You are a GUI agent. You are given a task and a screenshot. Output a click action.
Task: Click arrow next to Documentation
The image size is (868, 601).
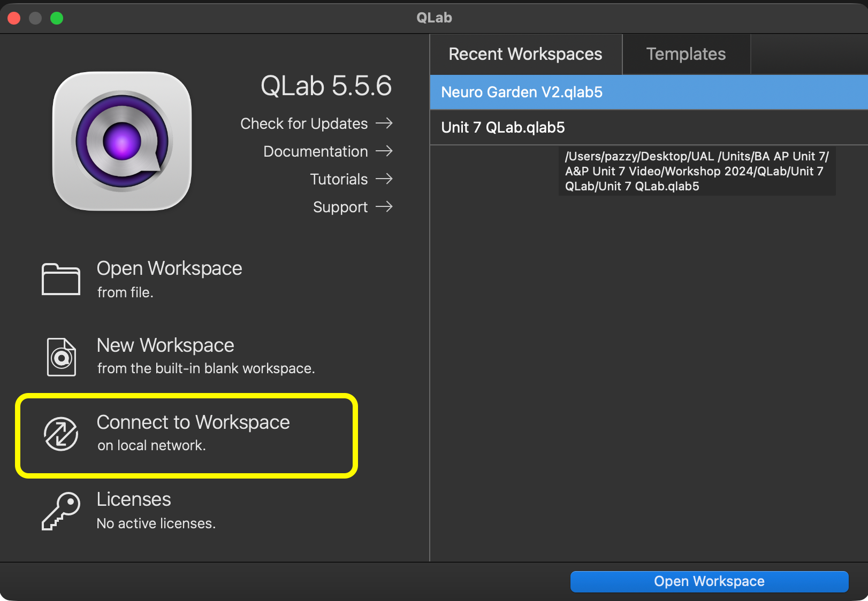pyautogui.click(x=384, y=151)
